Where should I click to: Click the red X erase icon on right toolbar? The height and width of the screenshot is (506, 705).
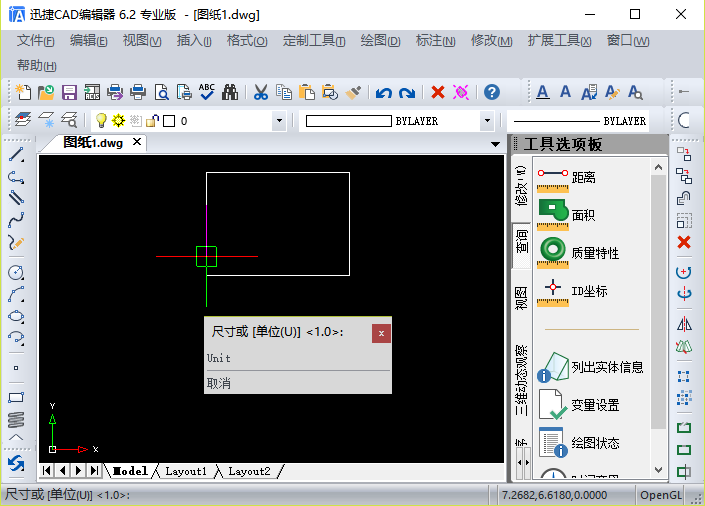point(684,242)
